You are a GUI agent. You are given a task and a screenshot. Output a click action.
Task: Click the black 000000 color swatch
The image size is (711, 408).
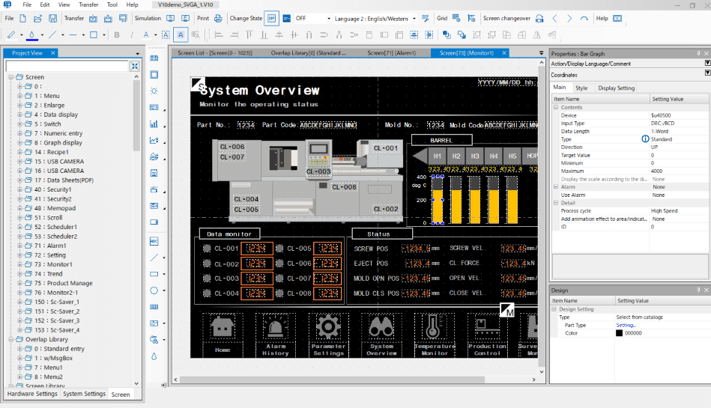tap(619, 333)
